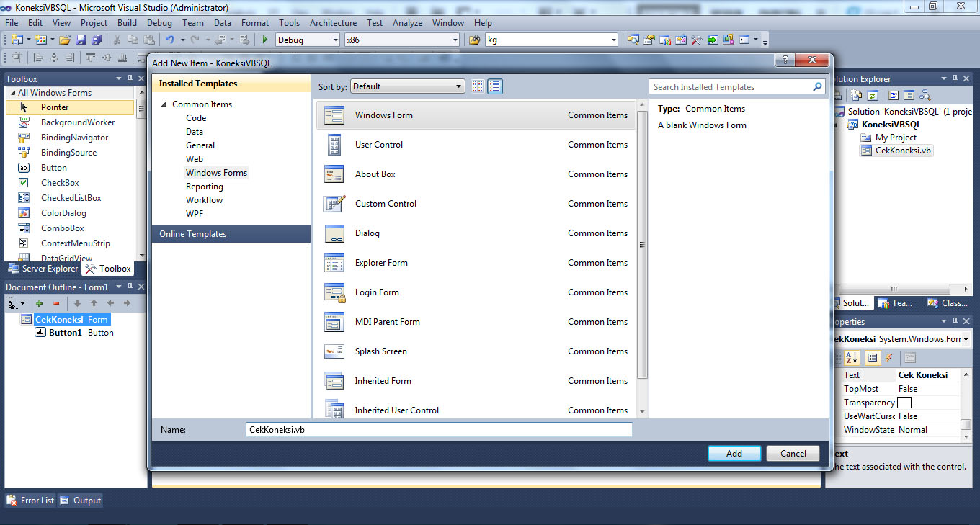Viewport: 980px width, 525px height.
Task: Click the Undo arrow icon in toolbar
Action: 170,40
